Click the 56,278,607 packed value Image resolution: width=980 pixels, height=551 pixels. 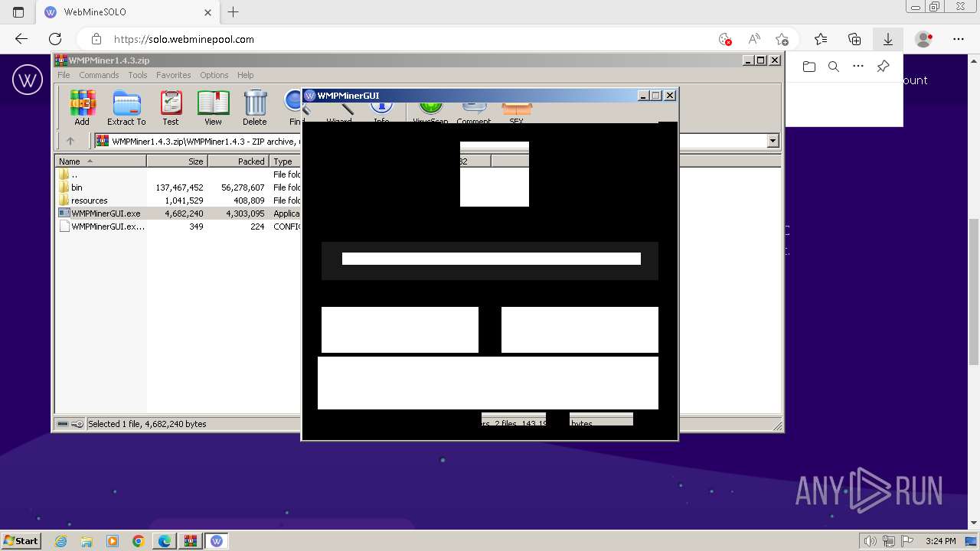tap(243, 187)
